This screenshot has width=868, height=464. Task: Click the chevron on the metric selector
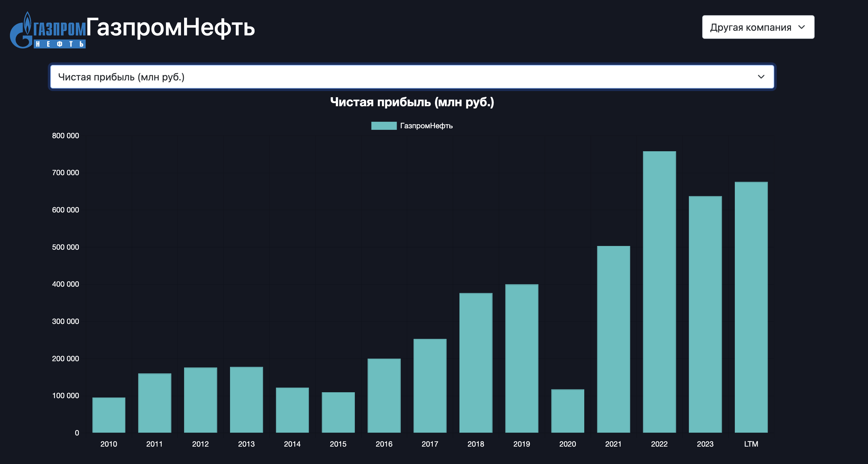click(x=761, y=77)
